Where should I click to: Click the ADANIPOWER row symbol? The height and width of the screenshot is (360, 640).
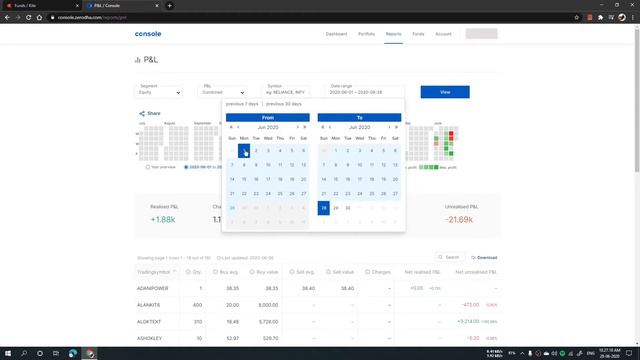pyautogui.click(x=152, y=288)
